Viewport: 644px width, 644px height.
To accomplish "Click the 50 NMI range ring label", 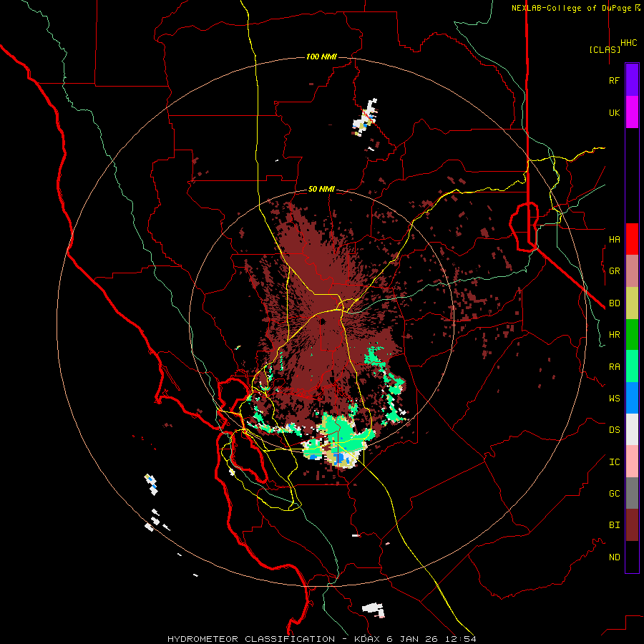I will (321, 190).
